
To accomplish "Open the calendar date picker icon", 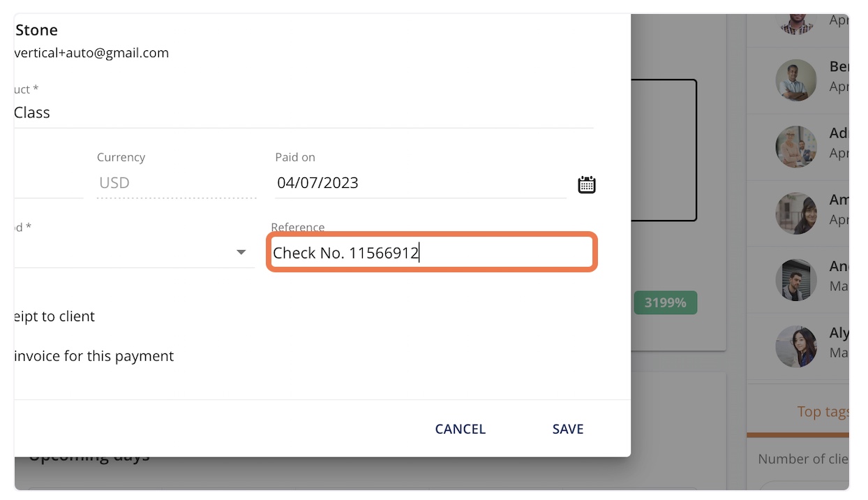I will [587, 184].
